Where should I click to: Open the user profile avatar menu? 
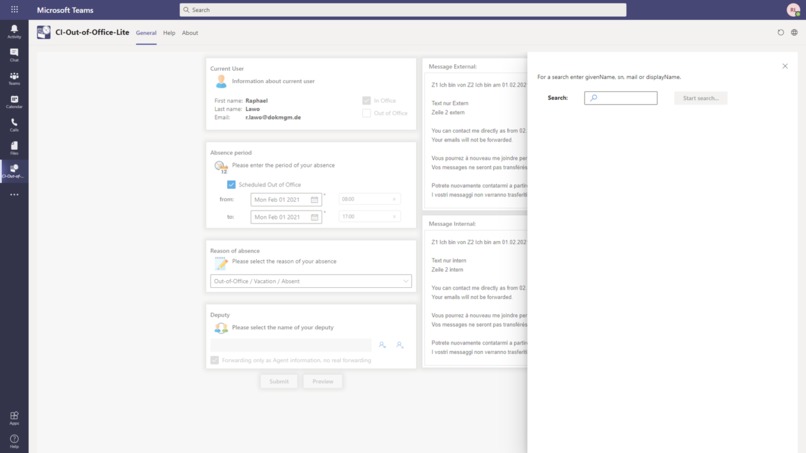coord(793,10)
